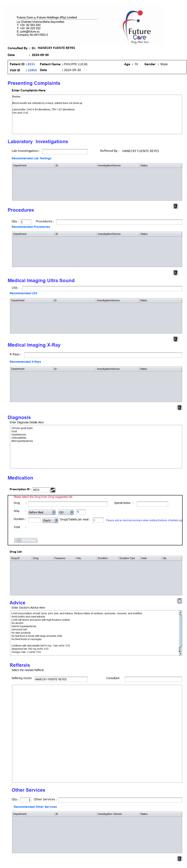Focus the Drug name input field
Image resolution: width=187 pixels, height=868 pixels.
pos(68,504)
